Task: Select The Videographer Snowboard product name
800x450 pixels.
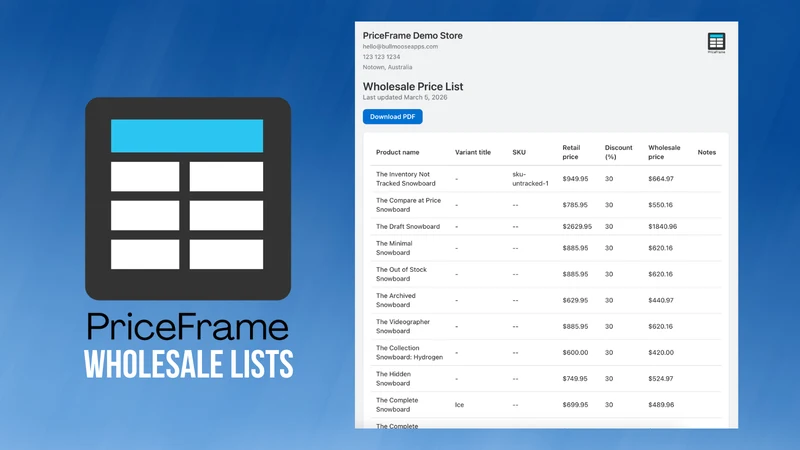Action: tap(403, 326)
